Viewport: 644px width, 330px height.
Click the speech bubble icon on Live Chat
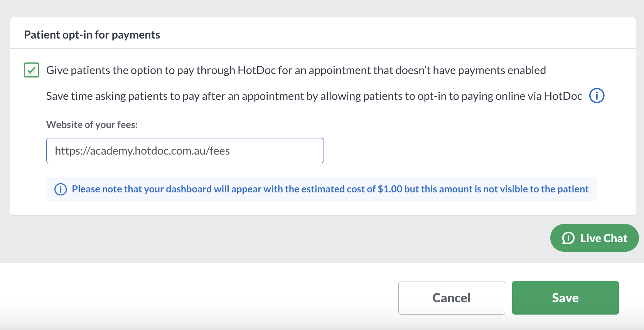coord(568,238)
